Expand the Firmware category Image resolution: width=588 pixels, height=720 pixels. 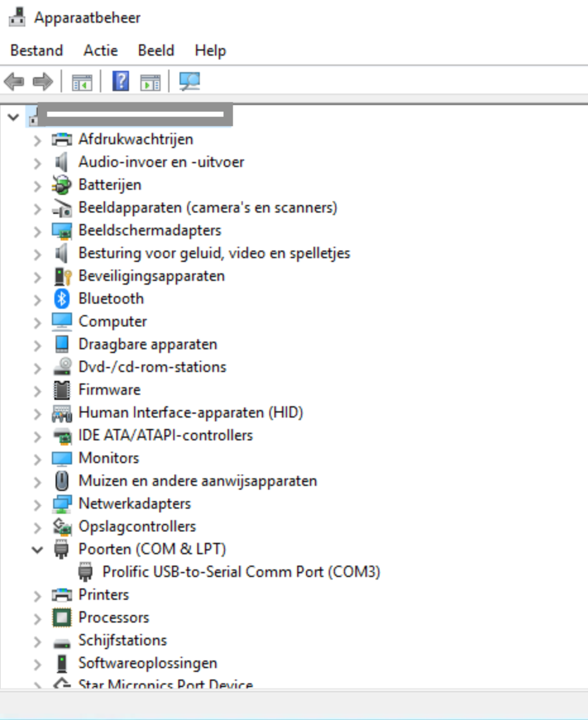point(38,391)
